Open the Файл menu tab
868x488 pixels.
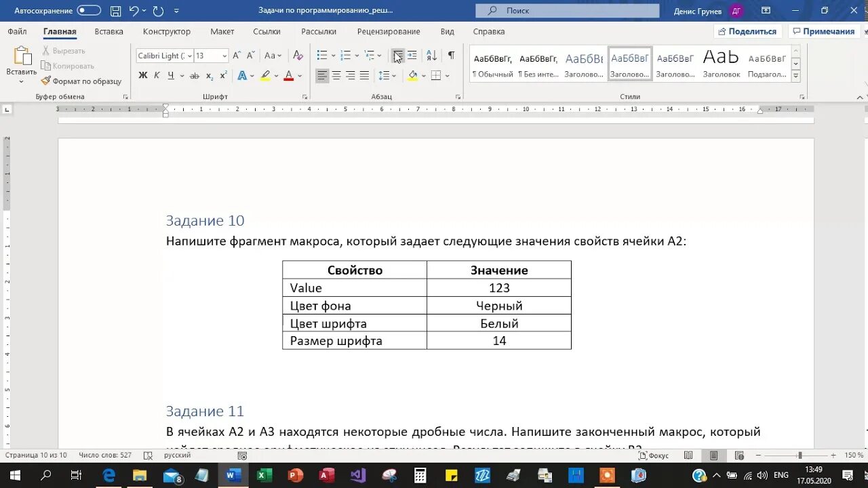coord(17,31)
